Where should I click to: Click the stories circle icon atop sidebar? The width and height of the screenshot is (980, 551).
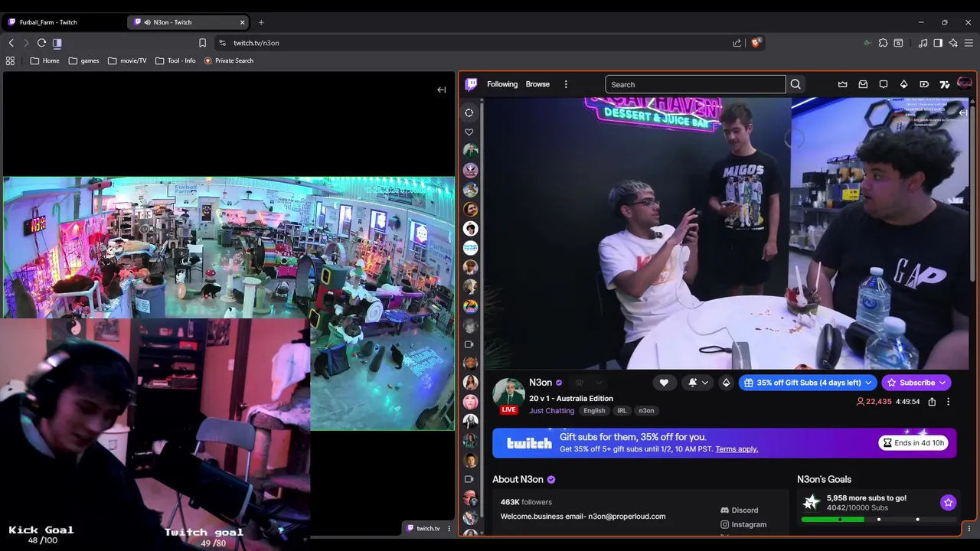pos(469,112)
